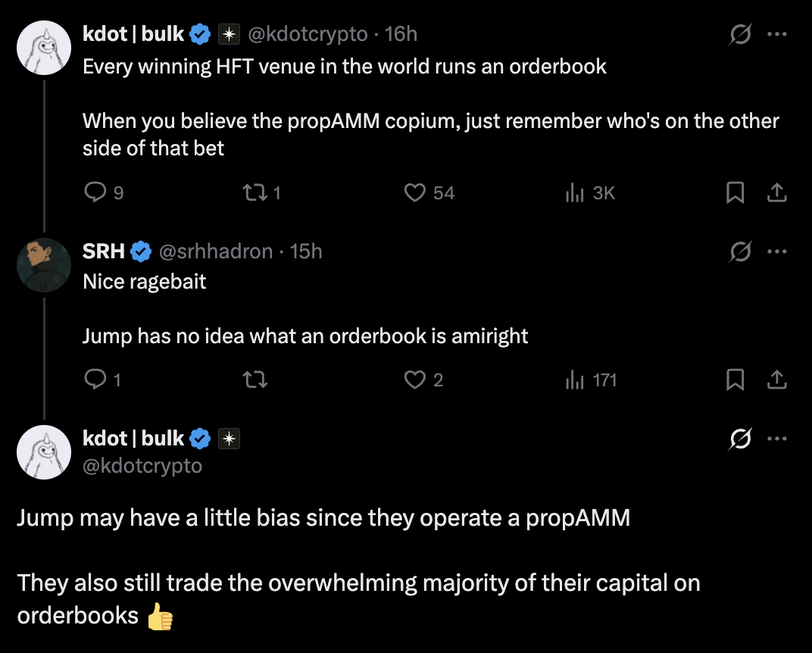Click SRH's profile avatar
This screenshot has width=812, height=653.
click(x=44, y=265)
